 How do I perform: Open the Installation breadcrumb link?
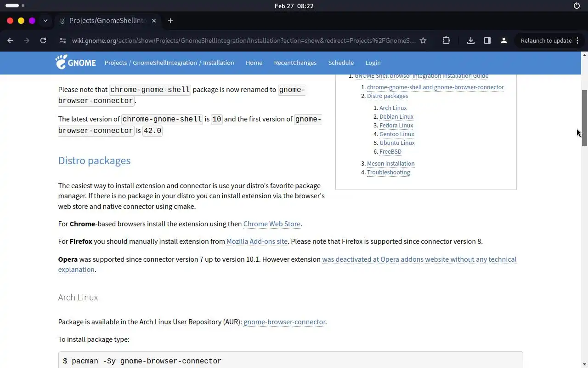coord(219,63)
